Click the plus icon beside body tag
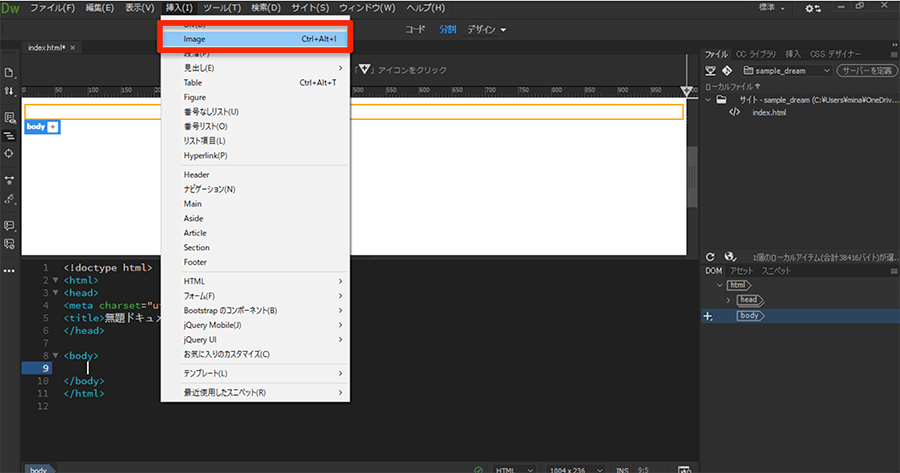This screenshot has height=473, width=900. click(x=54, y=127)
